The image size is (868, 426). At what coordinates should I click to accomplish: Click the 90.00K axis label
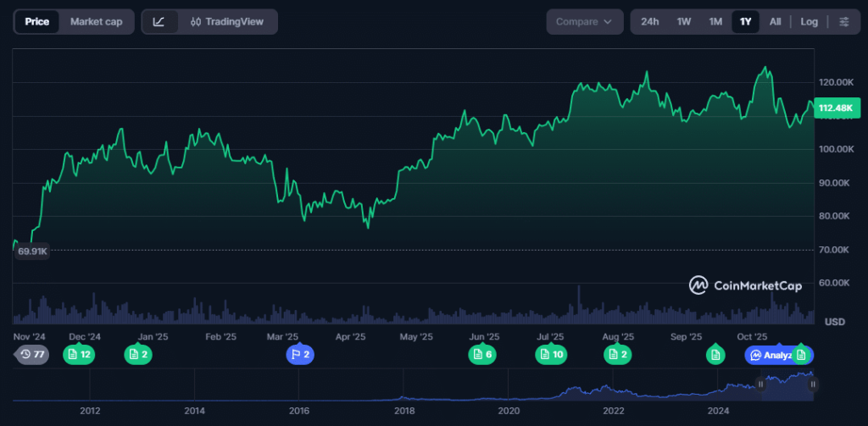click(x=834, y=183)
